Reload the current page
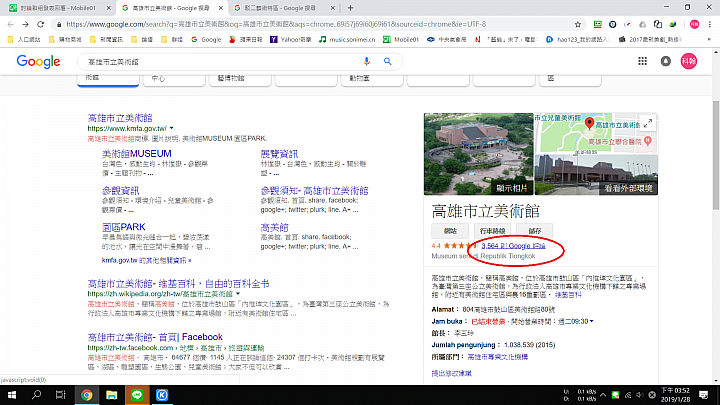This screenshot has width=720, height=405. coord(40,24)
